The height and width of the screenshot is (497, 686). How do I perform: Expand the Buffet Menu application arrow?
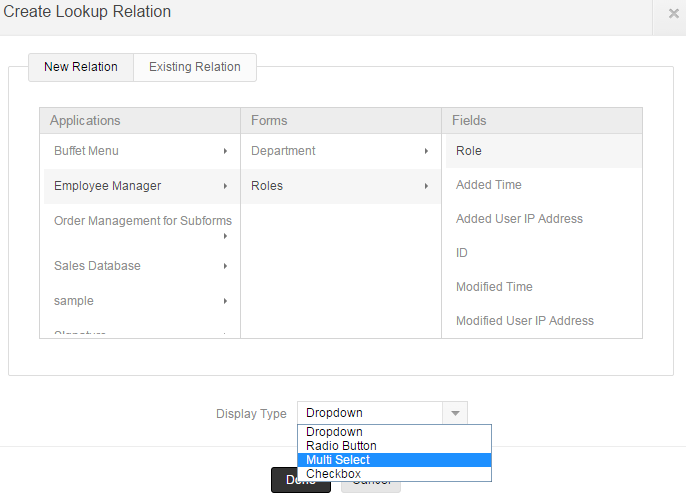pyautogui.click(x=225, y=151)
